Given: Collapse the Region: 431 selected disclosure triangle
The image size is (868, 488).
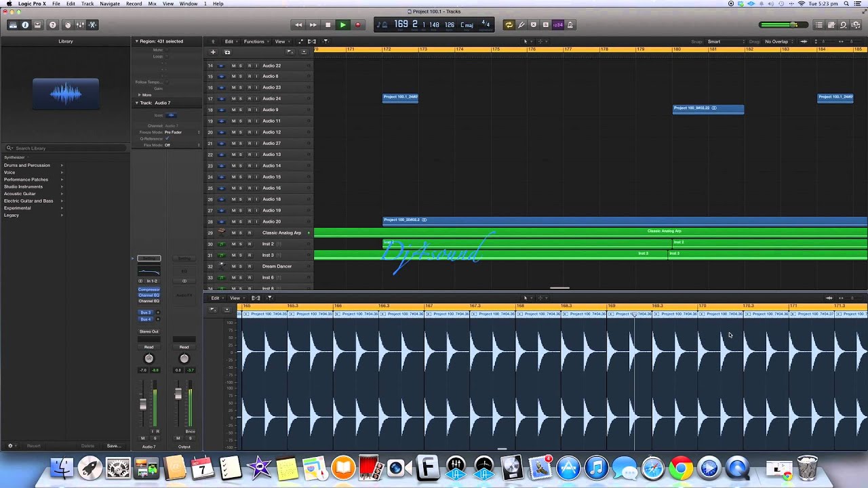Looking at the screenshot, I should tap(136, 41).
